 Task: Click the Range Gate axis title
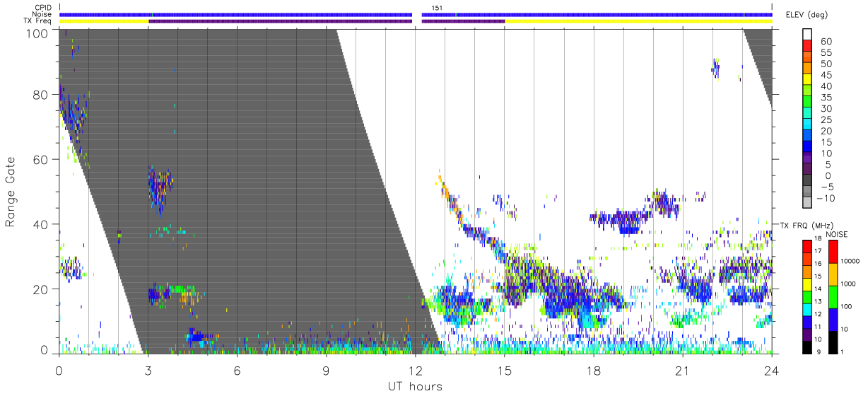10,192
